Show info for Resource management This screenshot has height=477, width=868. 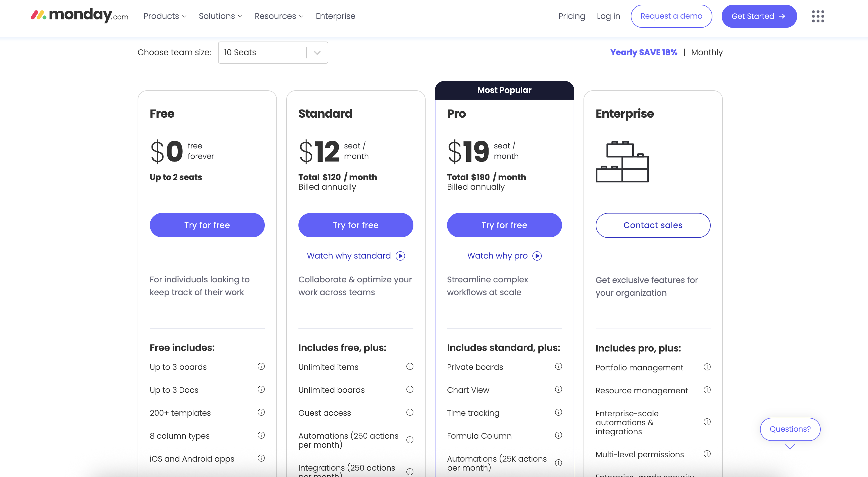[707, 390]
